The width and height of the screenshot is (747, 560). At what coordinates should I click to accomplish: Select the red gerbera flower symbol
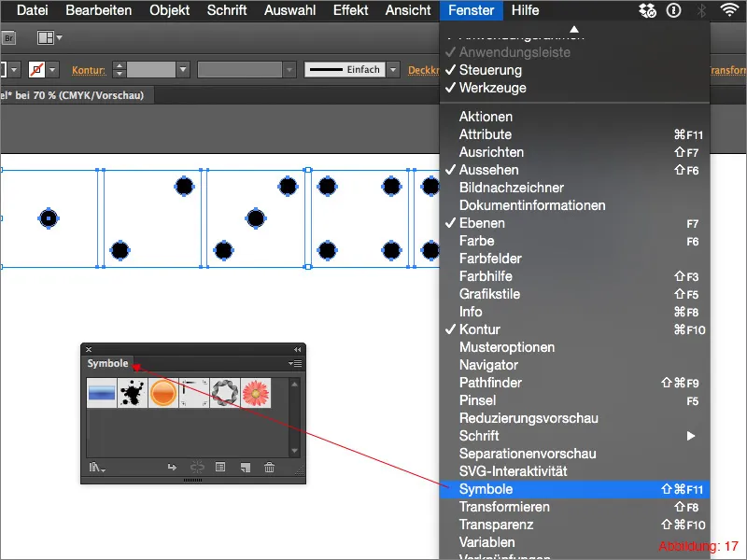point(256,393)
